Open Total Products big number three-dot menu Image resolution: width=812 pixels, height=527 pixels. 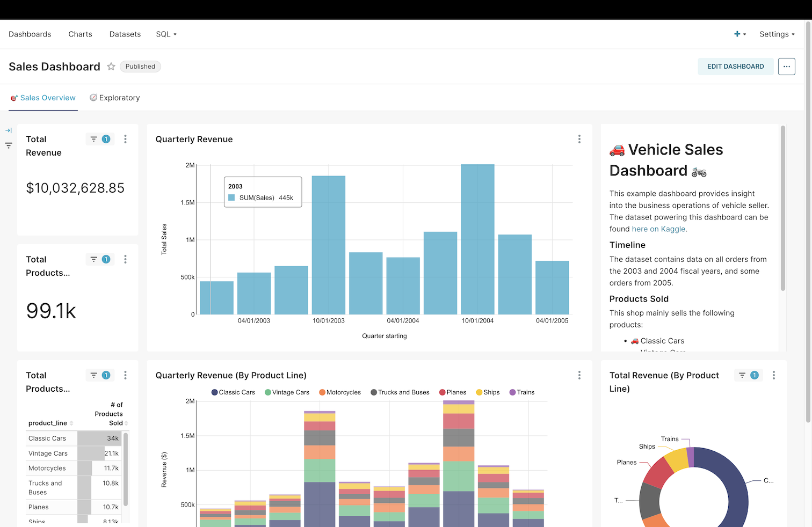tap(126, 259)
